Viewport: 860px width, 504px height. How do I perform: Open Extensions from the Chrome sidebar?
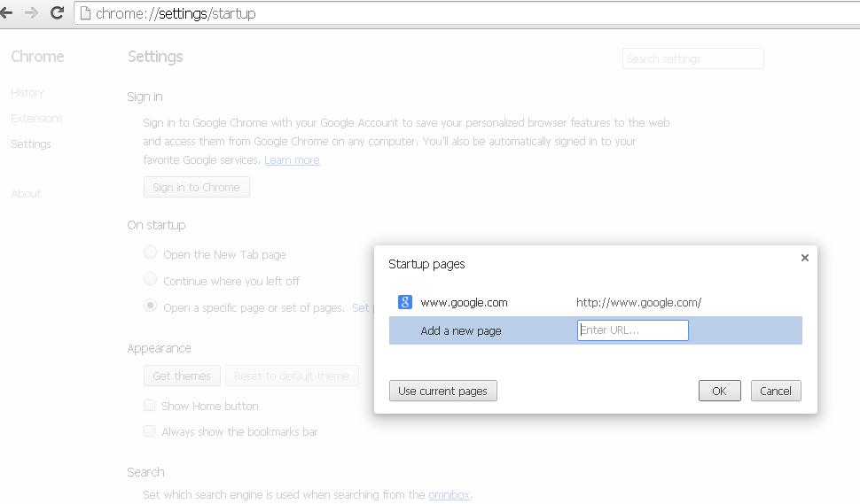pos(36,119)
